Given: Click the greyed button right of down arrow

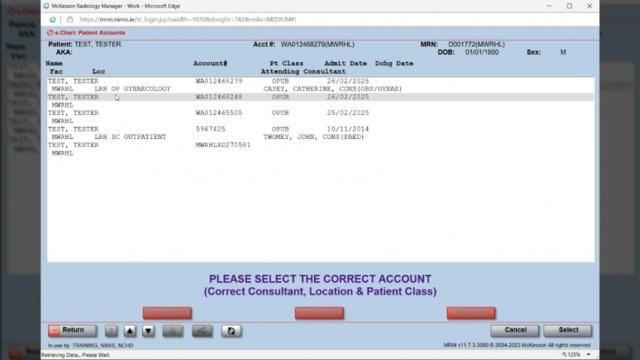Looking at the screenshot, I should (x=173, y=331).
